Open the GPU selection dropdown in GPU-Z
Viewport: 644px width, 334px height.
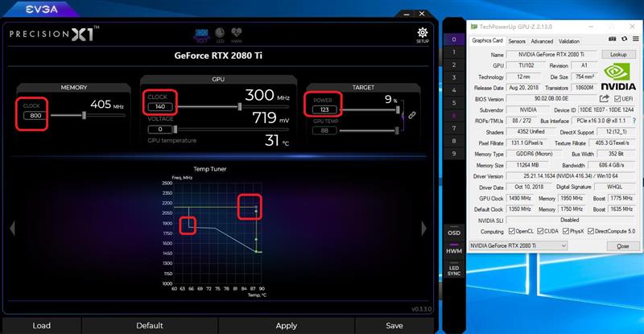518,245
